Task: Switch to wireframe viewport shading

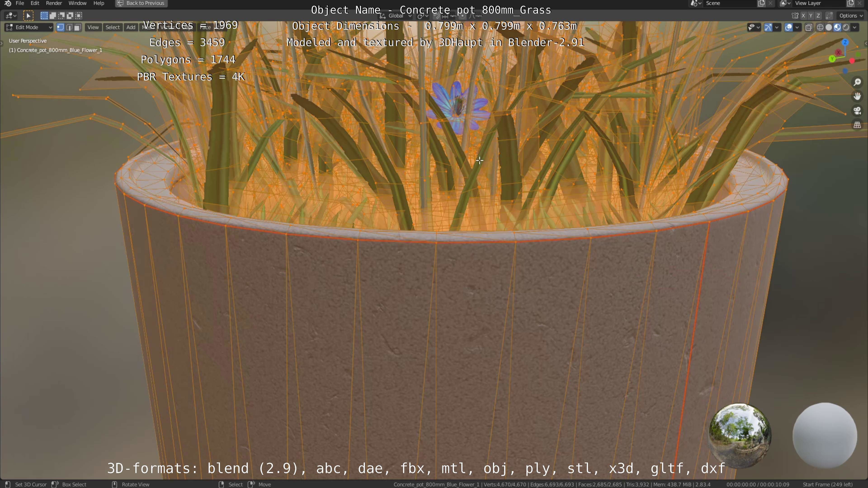Action: click(x=820, y=27)
